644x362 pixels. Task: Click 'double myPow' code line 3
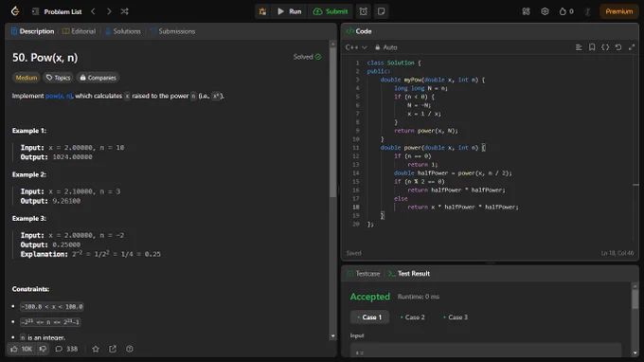[433, 80]
